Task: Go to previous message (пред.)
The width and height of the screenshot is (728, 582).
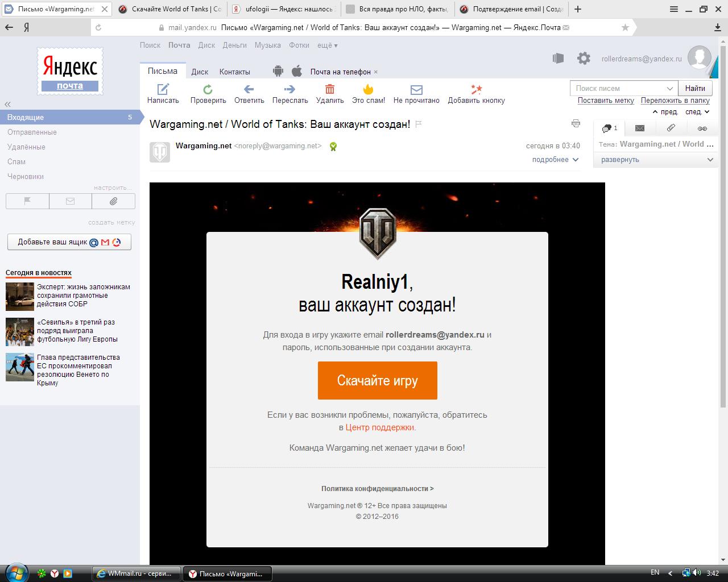Action: pyautogui.click(x=665, y=112)
